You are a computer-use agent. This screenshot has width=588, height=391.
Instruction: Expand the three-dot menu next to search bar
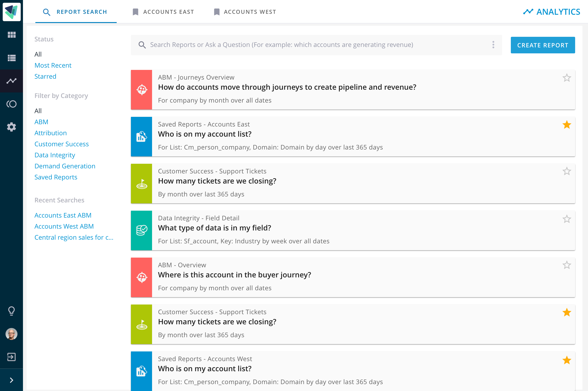click(x=493, y=45)
